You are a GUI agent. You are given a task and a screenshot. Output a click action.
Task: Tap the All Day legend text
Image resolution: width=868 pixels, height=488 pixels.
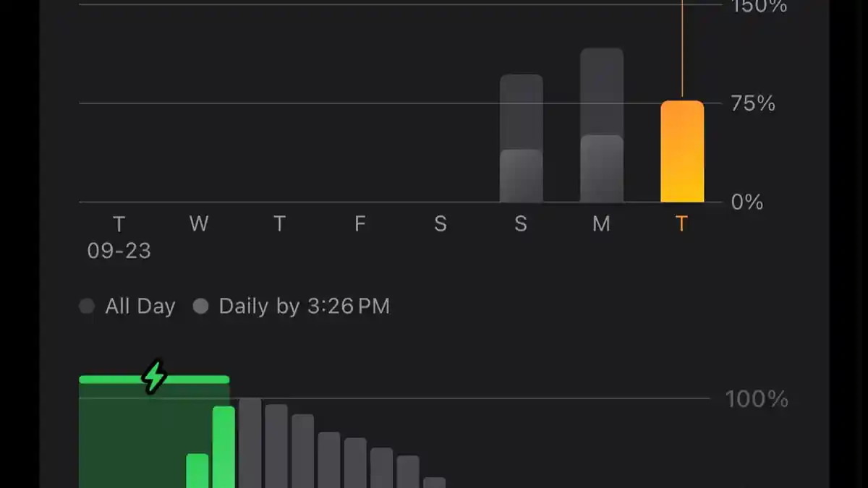click(x=140, y=307)
